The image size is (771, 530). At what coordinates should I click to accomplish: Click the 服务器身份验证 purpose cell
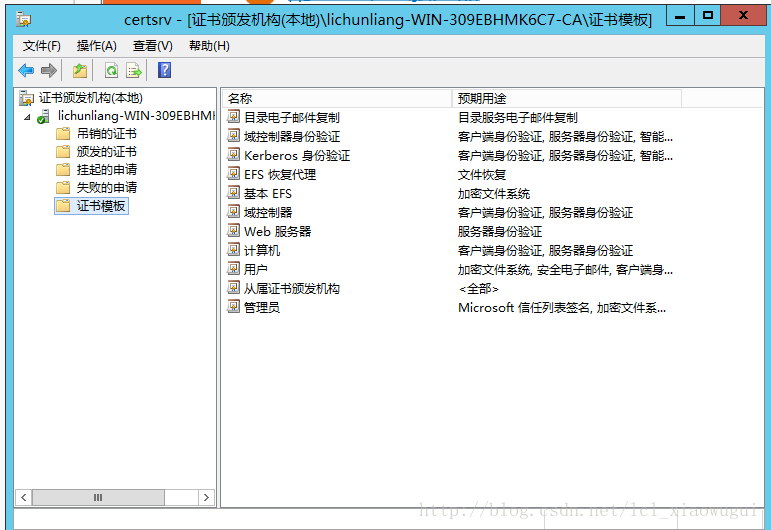(500, 232)
